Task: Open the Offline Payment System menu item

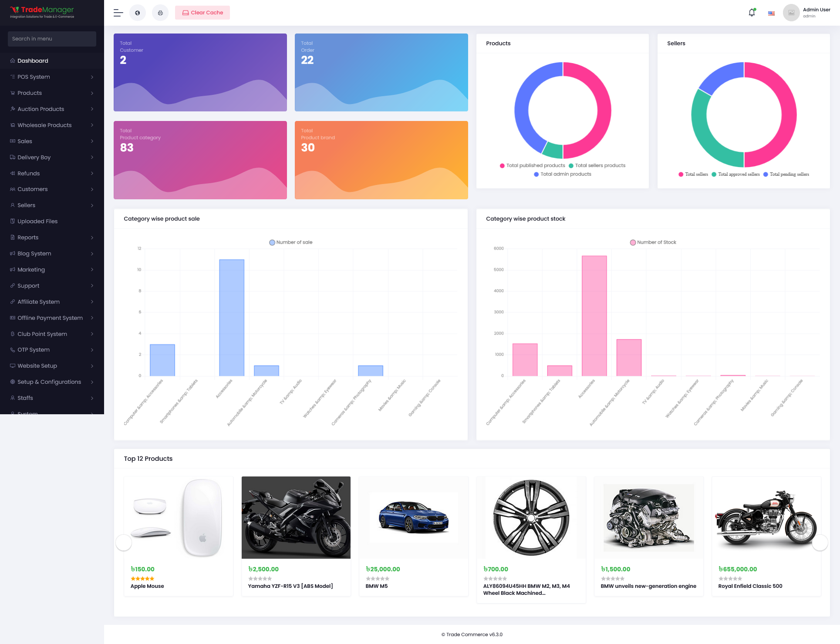Action: (x=52, y=318)
